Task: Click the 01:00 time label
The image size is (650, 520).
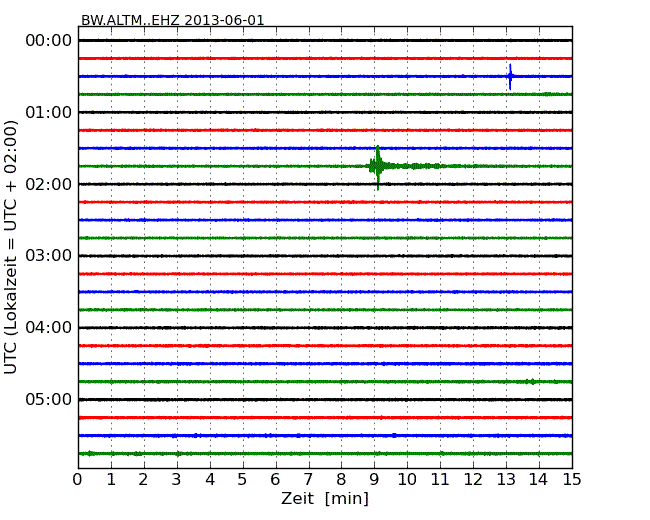Action: [x=49, y=112]
